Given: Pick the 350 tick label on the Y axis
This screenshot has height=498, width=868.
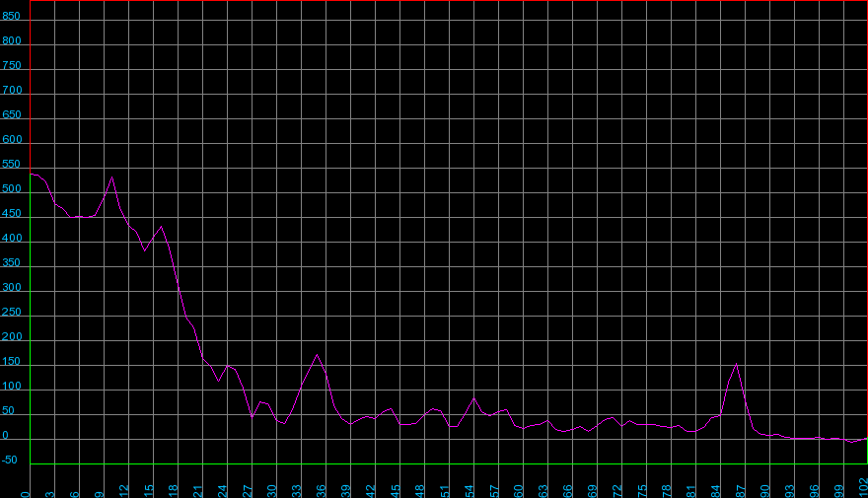Looking at the screenshot, I should (12, 263).
